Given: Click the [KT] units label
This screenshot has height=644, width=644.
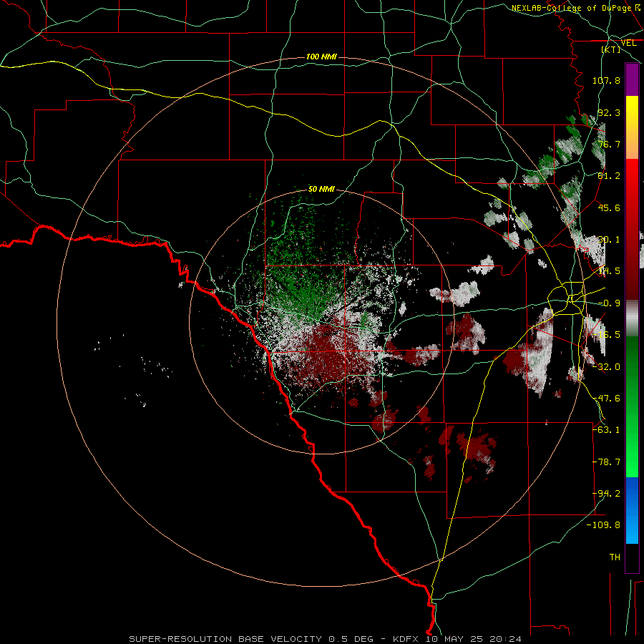Looking at the screenshot, I should pyautogui.click(x=611, y=49).
